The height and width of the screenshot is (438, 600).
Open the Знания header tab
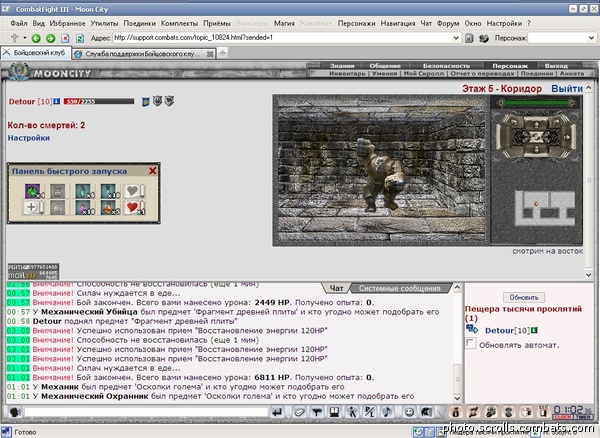[342, 66]
